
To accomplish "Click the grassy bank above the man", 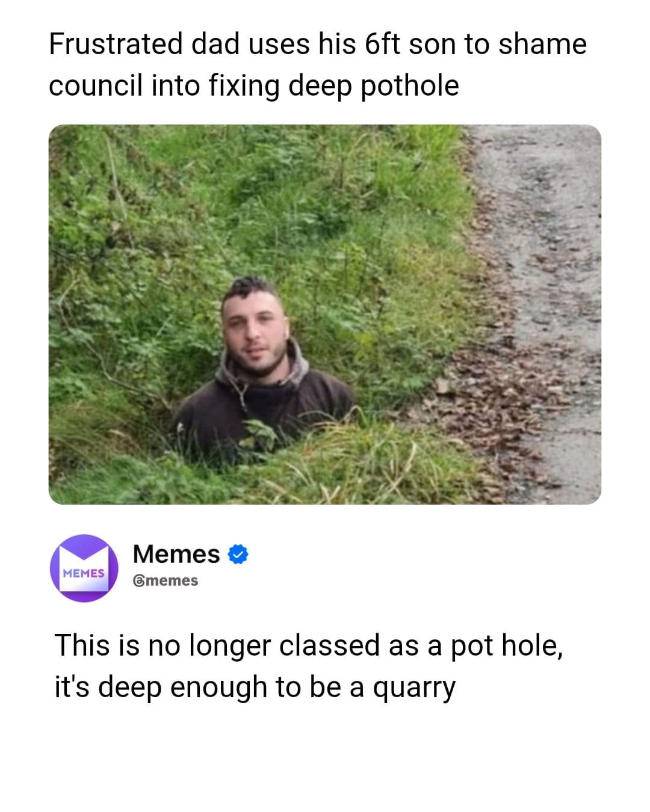I will pos(253,198).
